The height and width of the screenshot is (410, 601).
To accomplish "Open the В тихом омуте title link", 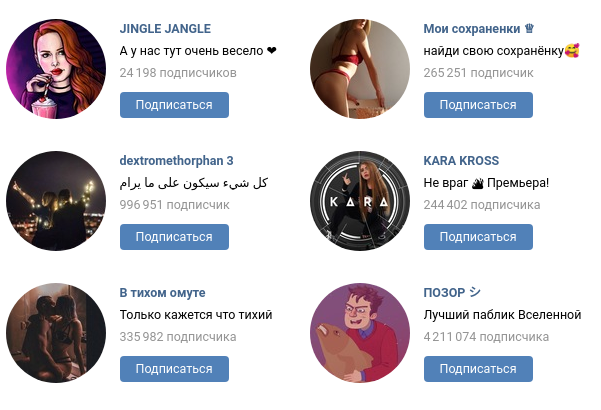I will coord(163,293).
